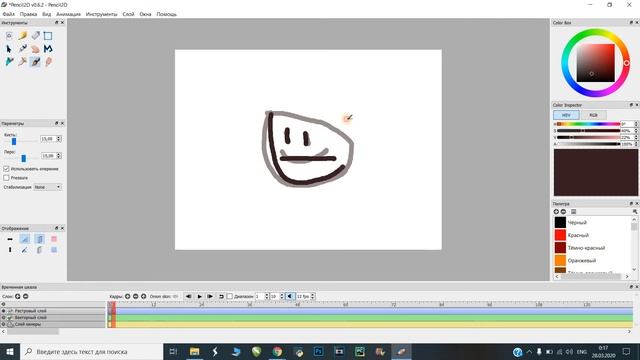Select the Pen tool
The height and width of the screenshot is (360, 640).
point(22,49)
